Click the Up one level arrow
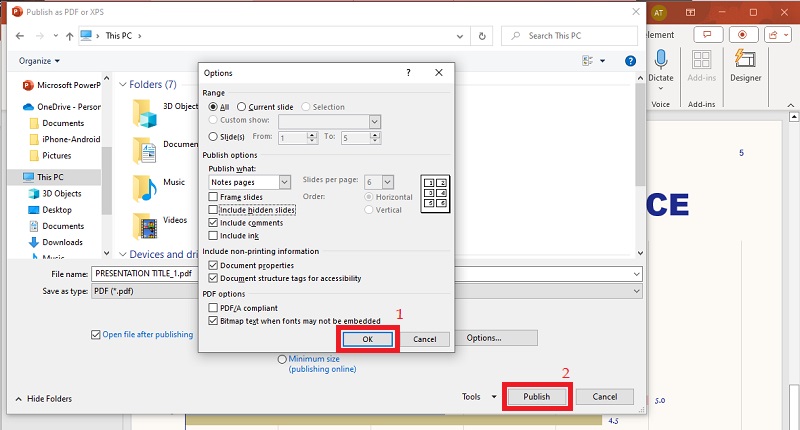 coord(69,36)
